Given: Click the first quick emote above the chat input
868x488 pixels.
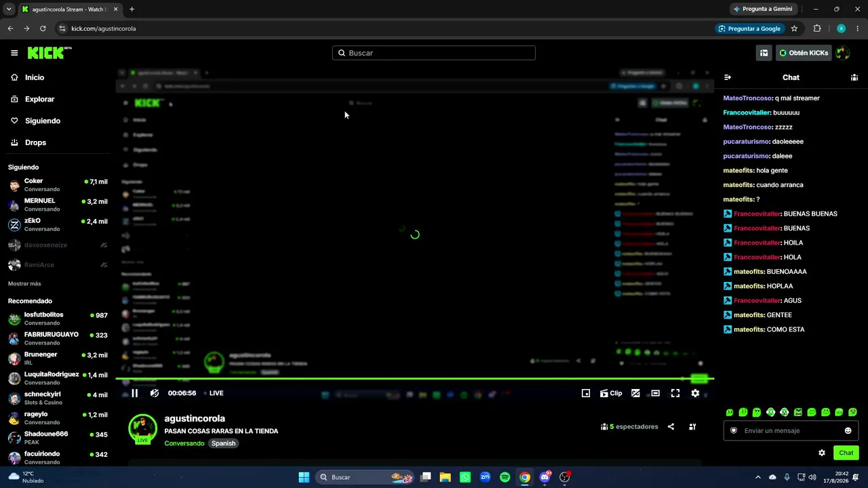Looking at the screenshot, I should [x=730, y=412].
